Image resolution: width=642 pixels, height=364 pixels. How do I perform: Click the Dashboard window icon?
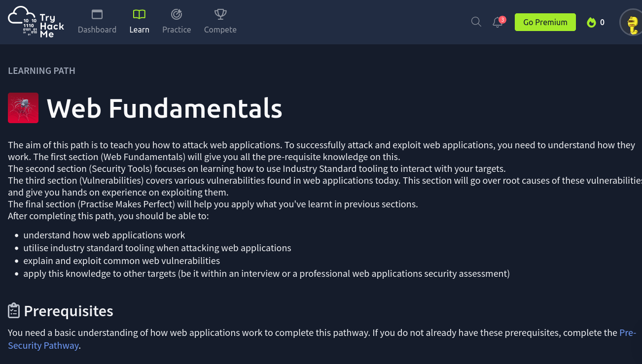tap(97, 14)
